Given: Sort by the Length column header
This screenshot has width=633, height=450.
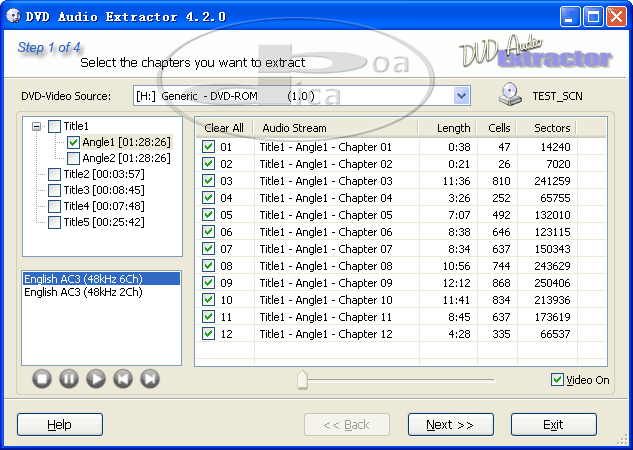Looking at the screenshot, I should tap(452, 128).
